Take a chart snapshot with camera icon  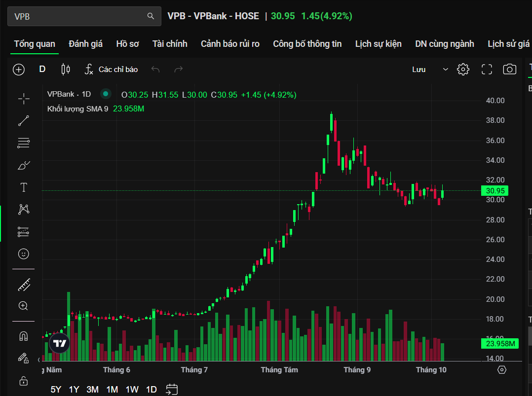509,70
